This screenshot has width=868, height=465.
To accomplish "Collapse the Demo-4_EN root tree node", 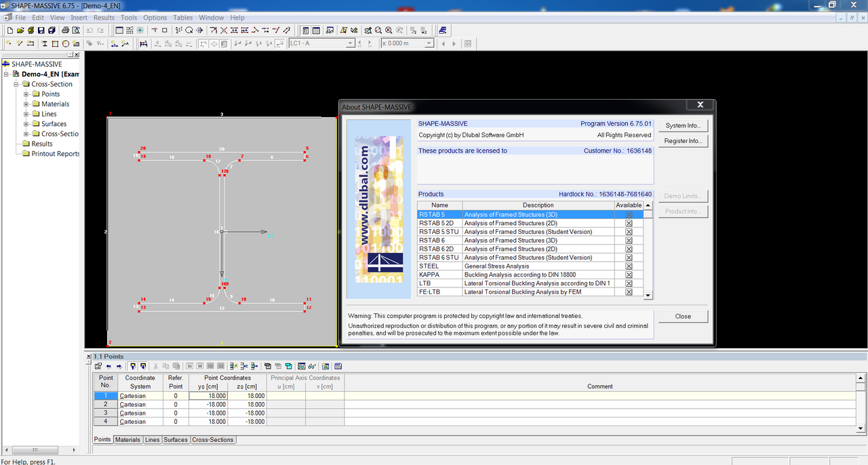I will 7,74.
